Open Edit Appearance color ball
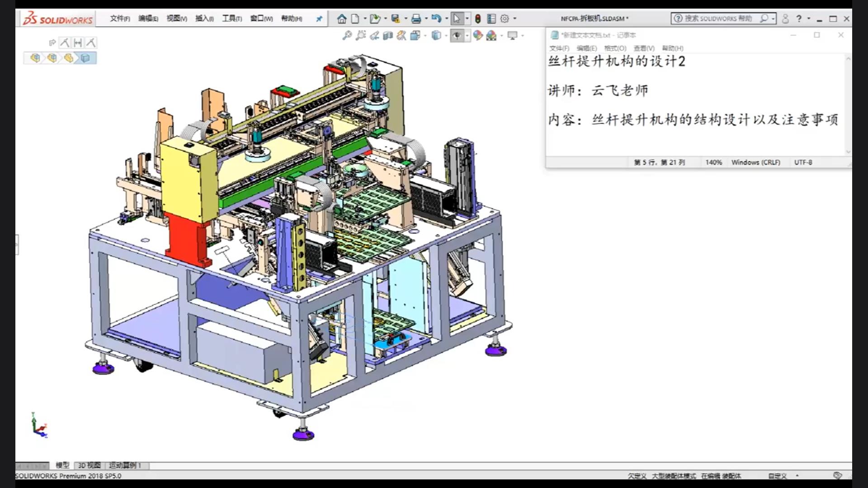Image resolution: width=868 pixels, height=488 pixels. click(478, 35)
